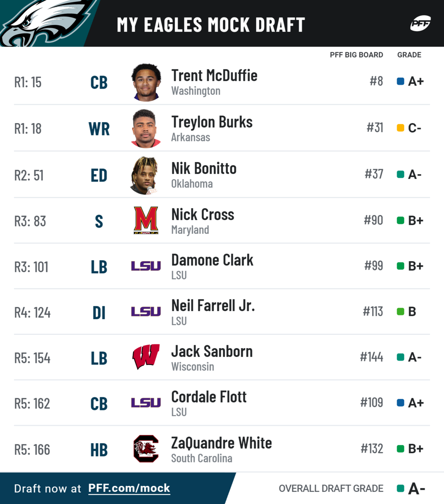The image size is (444, 504).
Task: Click Nik Bonitto's headshot photo
Action: [x=145, y=175]
